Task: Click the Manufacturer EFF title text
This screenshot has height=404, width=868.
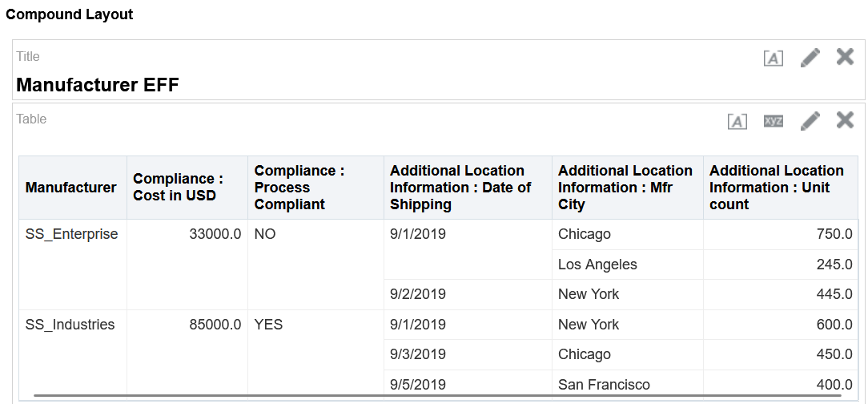Action: click(x=98, y=85)
